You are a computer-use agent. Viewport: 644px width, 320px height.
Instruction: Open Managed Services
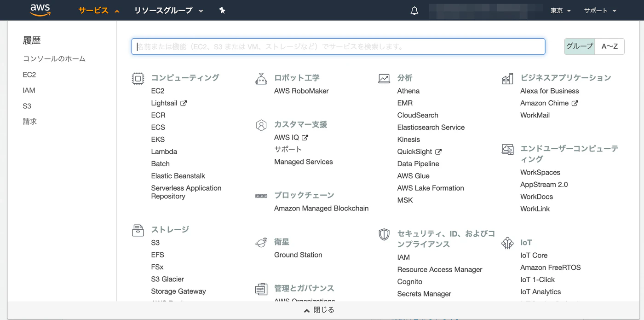(x=304, y=162)
